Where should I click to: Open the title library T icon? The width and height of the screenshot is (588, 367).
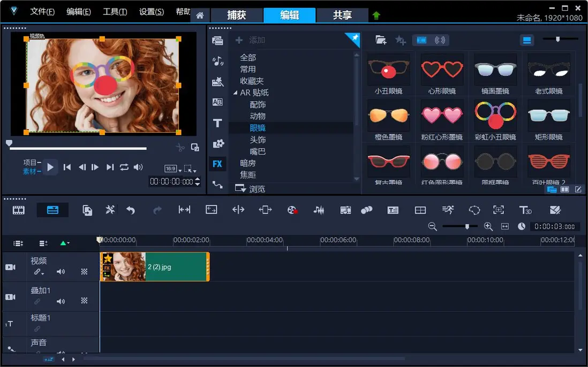217,123
